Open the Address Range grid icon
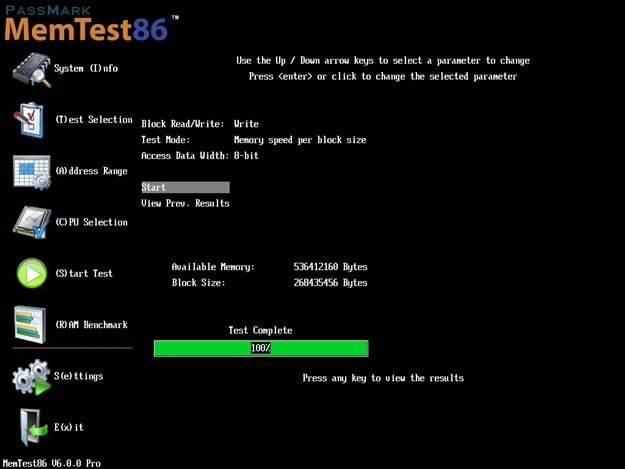This screenshot has width=625, height=469. 31,172
